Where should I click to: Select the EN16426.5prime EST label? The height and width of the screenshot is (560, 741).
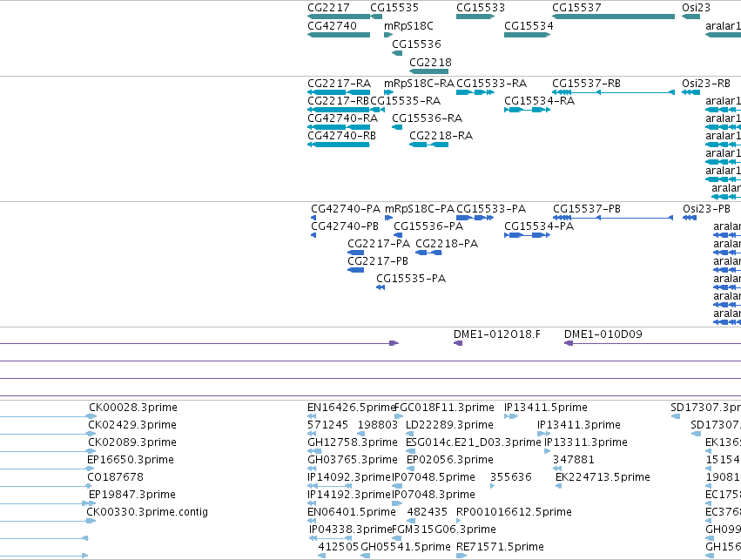[x=351, y=408]
